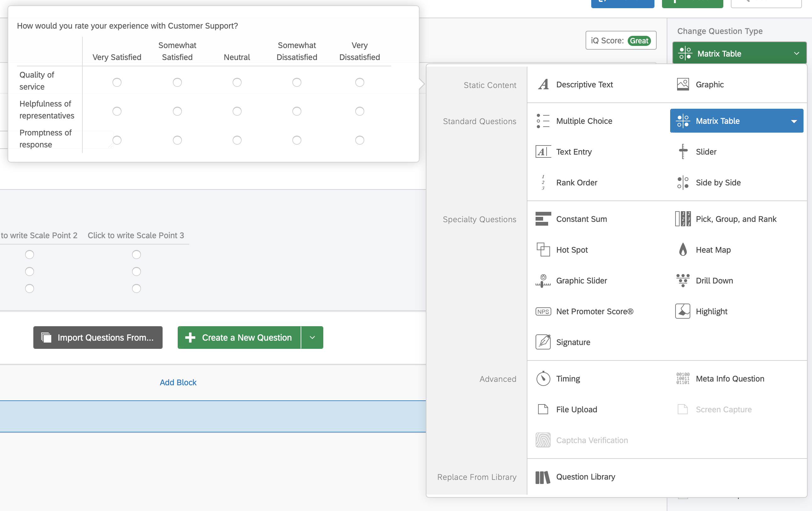Select Very Satisfied for Quality of service
The height and width of the screenshot is (511, 812).
point(117,82)
